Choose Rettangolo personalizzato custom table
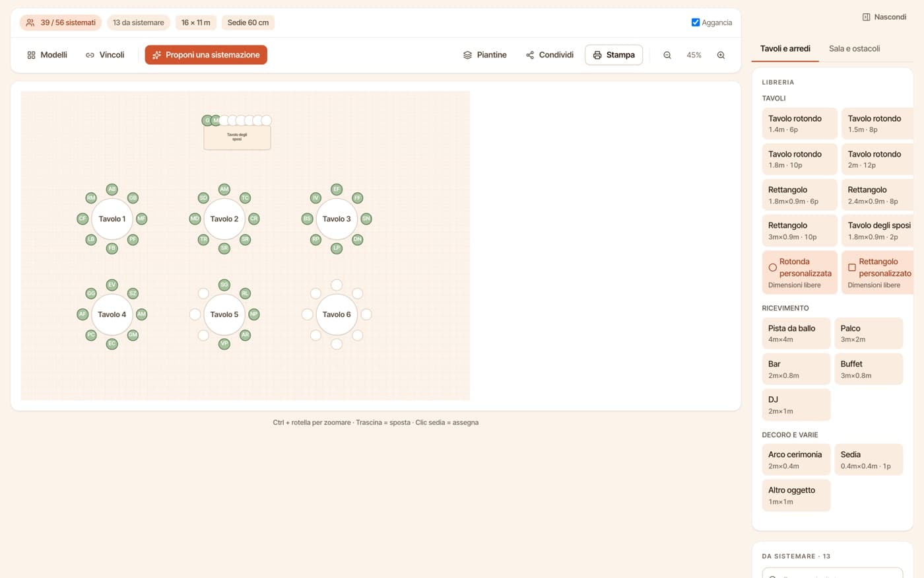The width and height of the screenshot is (924, 578). click(878, 272)
